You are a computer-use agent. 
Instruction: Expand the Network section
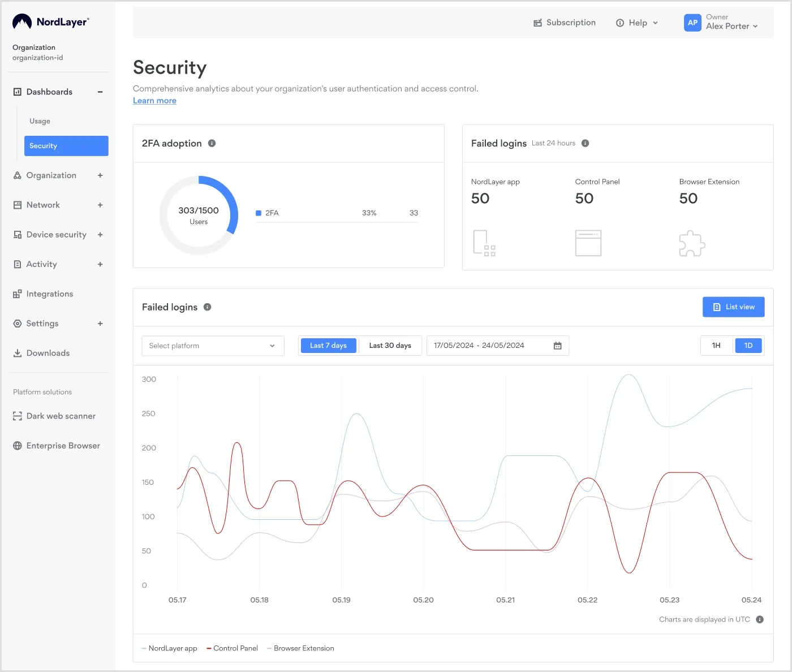coord(100,205)
